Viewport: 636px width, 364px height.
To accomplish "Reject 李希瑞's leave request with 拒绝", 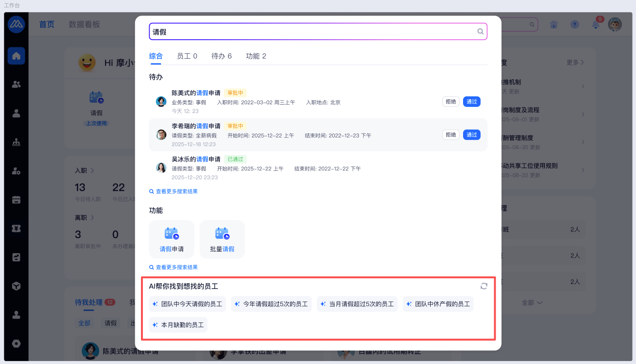I will pyautogui.click(x=450, y=135).
